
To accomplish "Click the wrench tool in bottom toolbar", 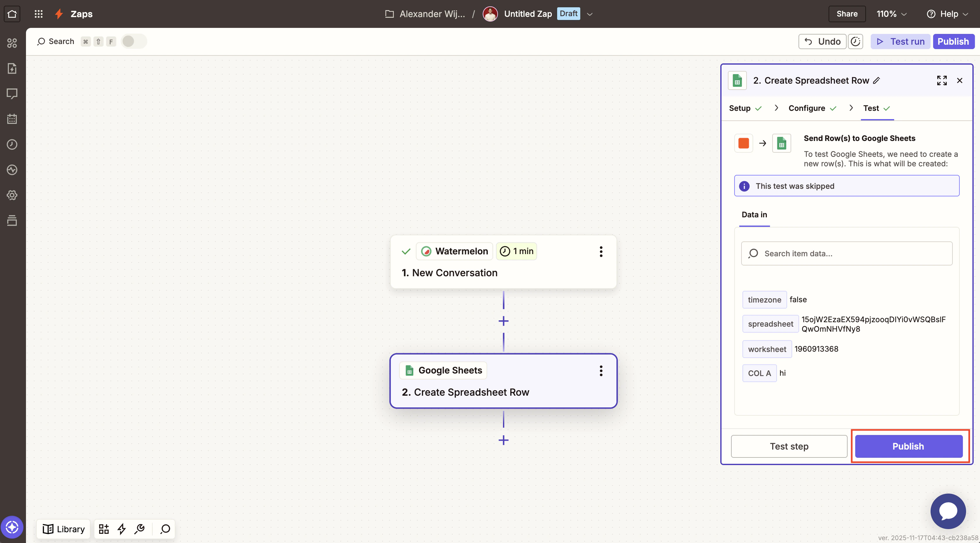I will (140, 529).
